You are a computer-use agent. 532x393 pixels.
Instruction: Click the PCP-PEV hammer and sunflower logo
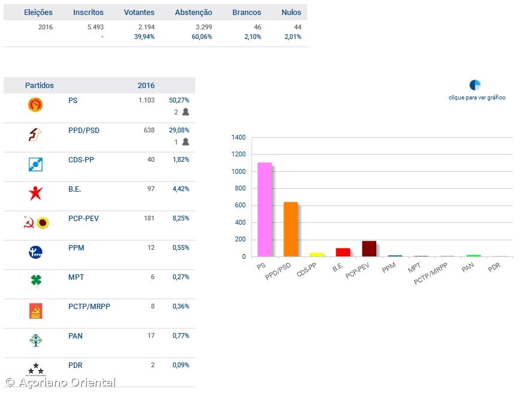tap(35, 223)
